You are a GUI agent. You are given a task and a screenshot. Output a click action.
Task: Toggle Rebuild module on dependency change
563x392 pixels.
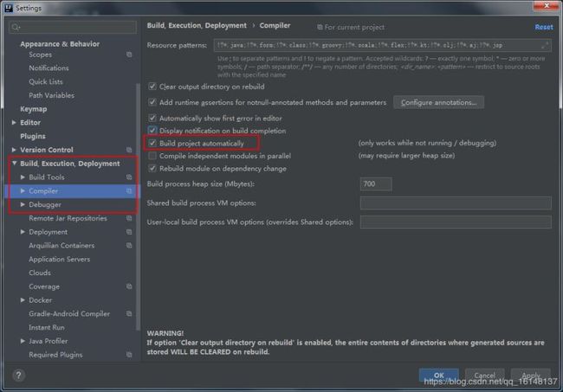[152, 169]
